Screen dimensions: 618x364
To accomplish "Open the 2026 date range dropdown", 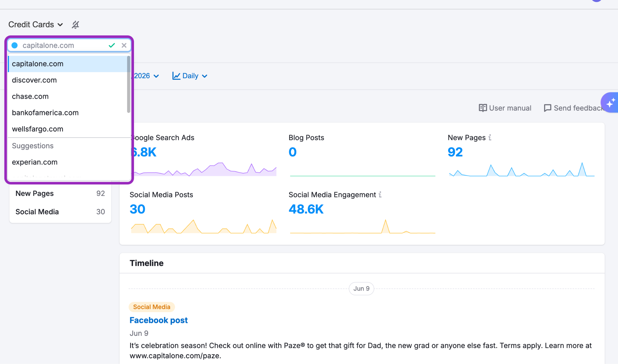I will pyautogui.click(x=146, y=76).
